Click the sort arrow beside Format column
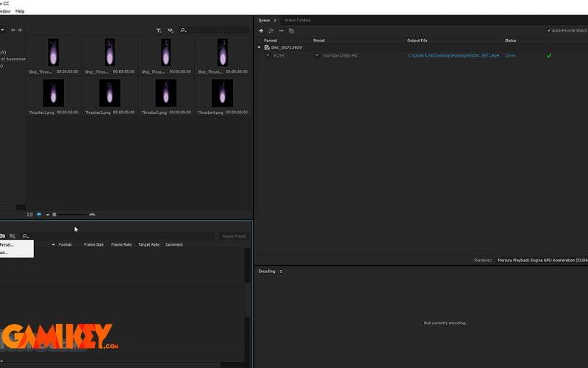This screenshot has width=588, height=368. point(53,244)
